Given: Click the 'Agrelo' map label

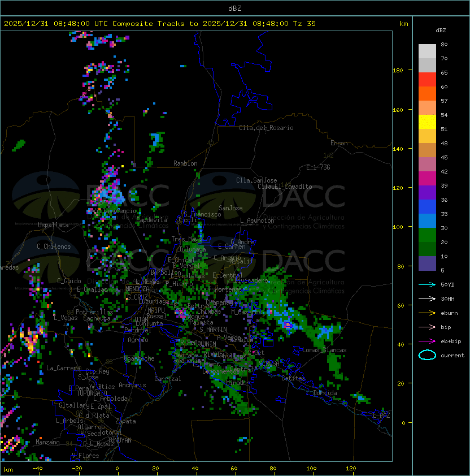Looking at the screenshot, I should [138, 340].
